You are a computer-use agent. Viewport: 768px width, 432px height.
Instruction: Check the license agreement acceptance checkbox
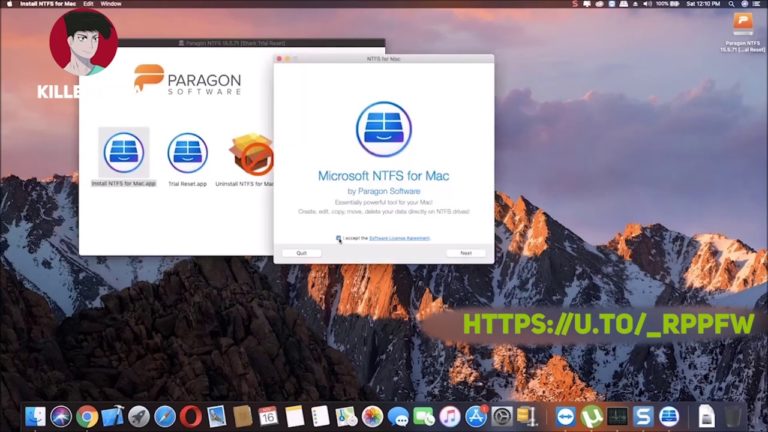click(338, 238)
